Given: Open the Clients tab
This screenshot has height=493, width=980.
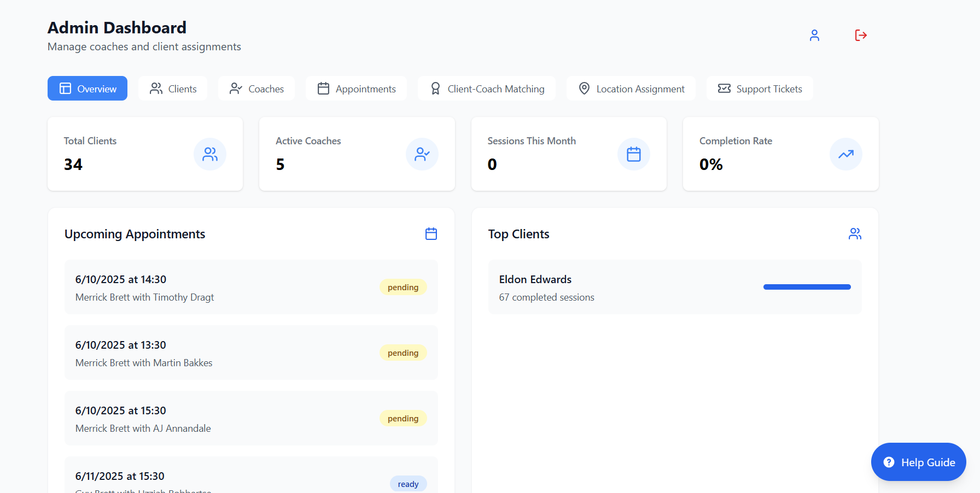Looking at the screenshot, I should point(173,89).
